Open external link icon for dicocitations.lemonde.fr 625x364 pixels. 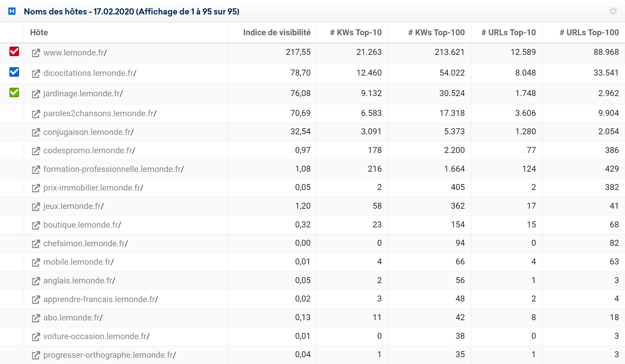tap(36, 73)
